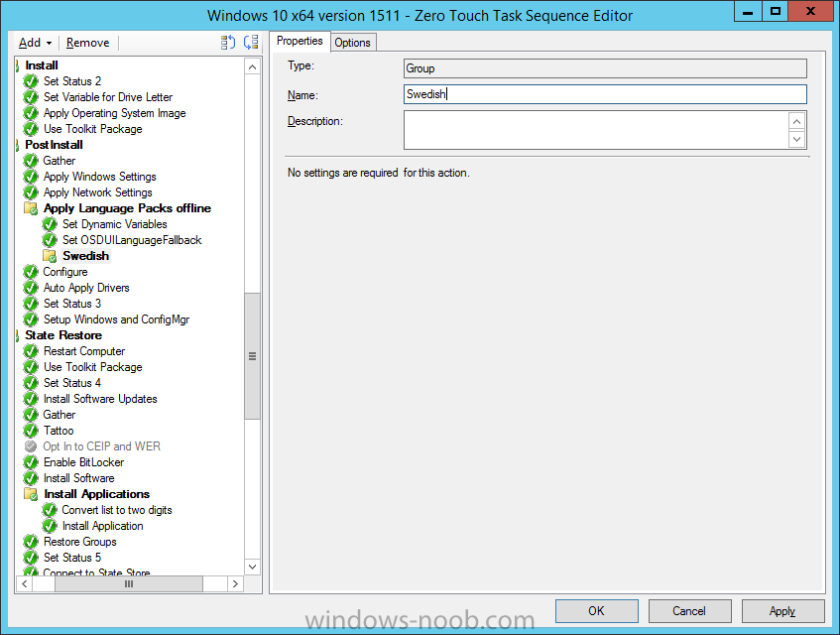Click check icon beside Enable BitLocker

click(x=31, y=462)
